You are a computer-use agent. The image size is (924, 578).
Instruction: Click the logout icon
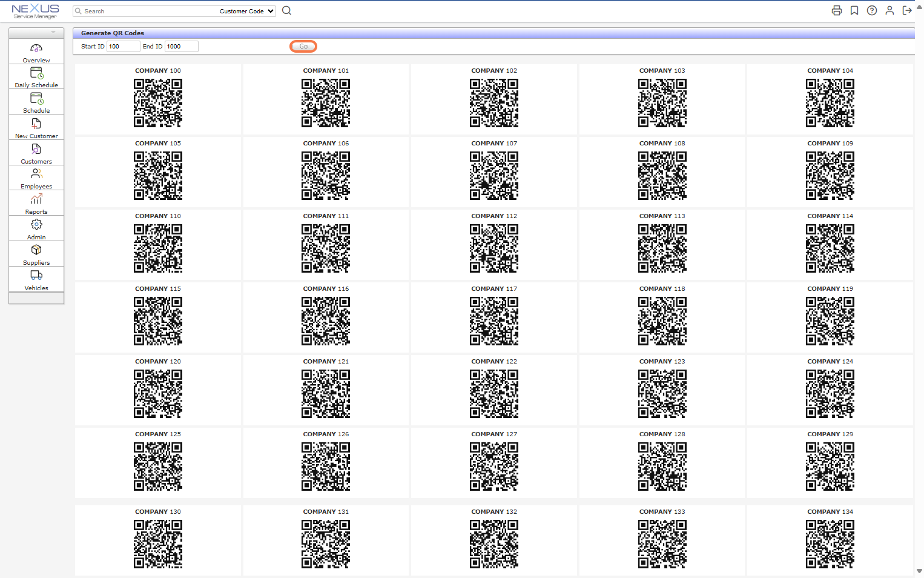coord(907,10)
